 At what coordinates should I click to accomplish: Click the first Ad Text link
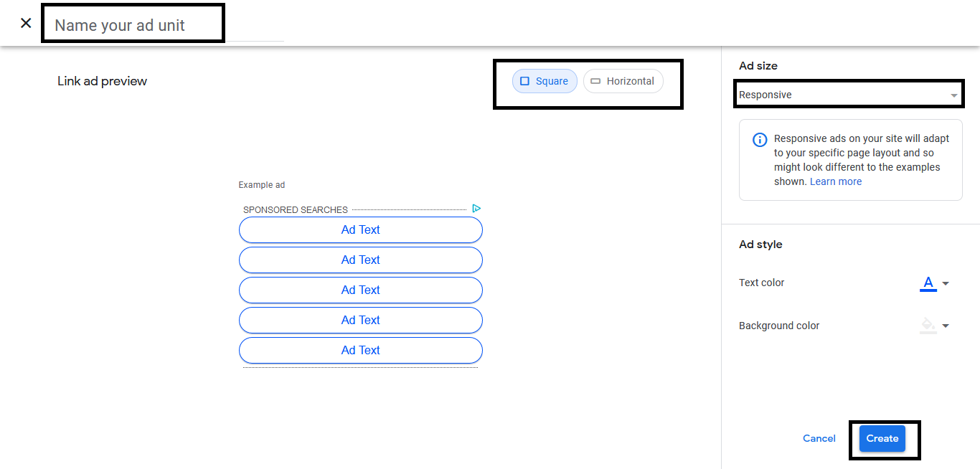[x=360, y=229]
